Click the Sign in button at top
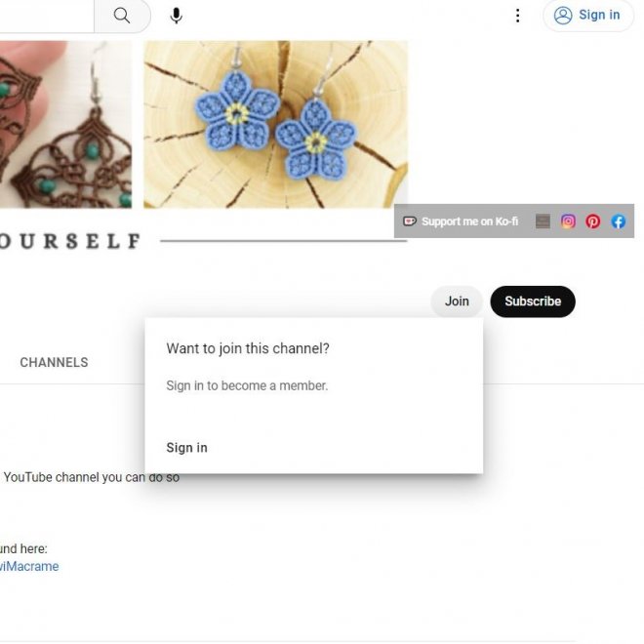 pos(588,16)
